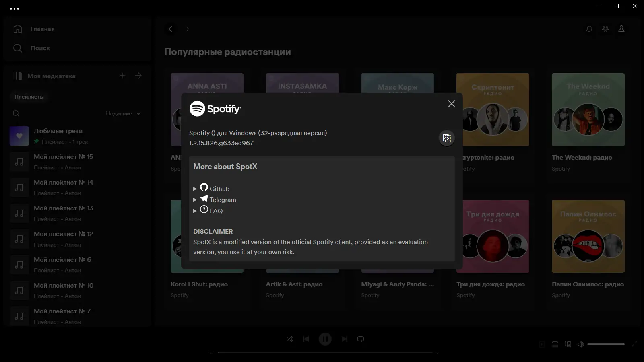Adjust the volume slider
The image size is (644, 362).
click(606, 344)
